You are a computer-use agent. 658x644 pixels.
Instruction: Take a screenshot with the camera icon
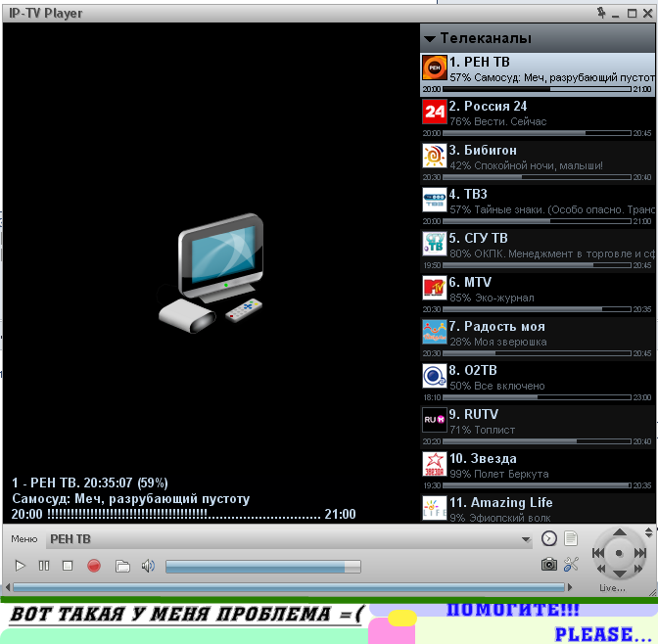549,565
